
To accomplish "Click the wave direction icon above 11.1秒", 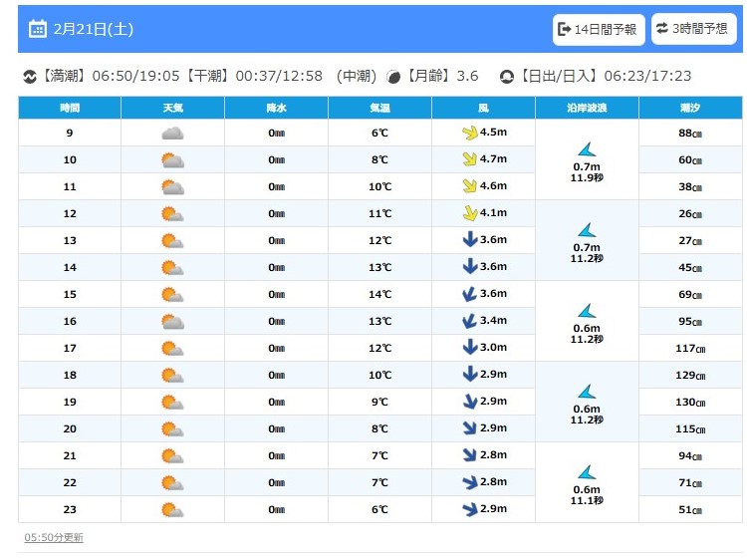I will (x=587, y=471).
